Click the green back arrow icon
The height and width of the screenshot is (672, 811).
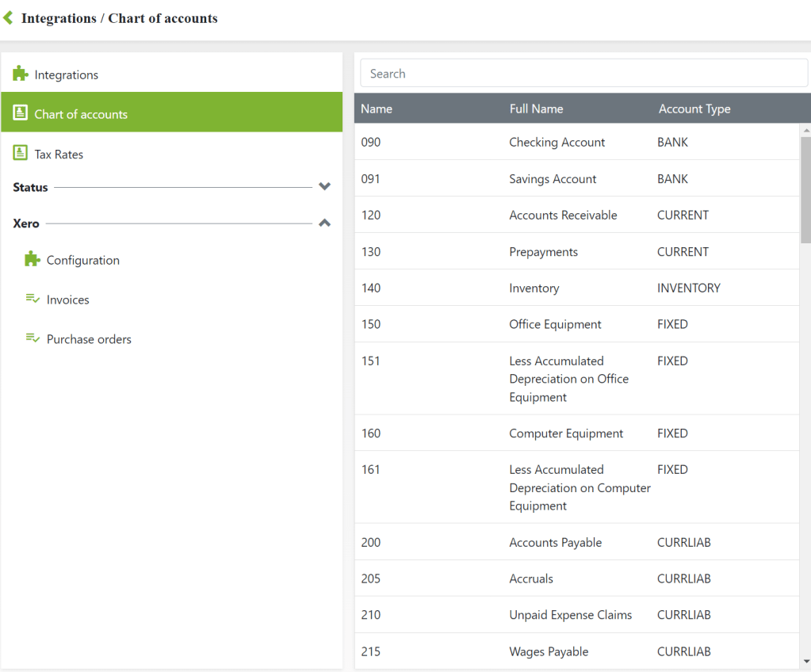pyautogui.click(x=9, y=17)
